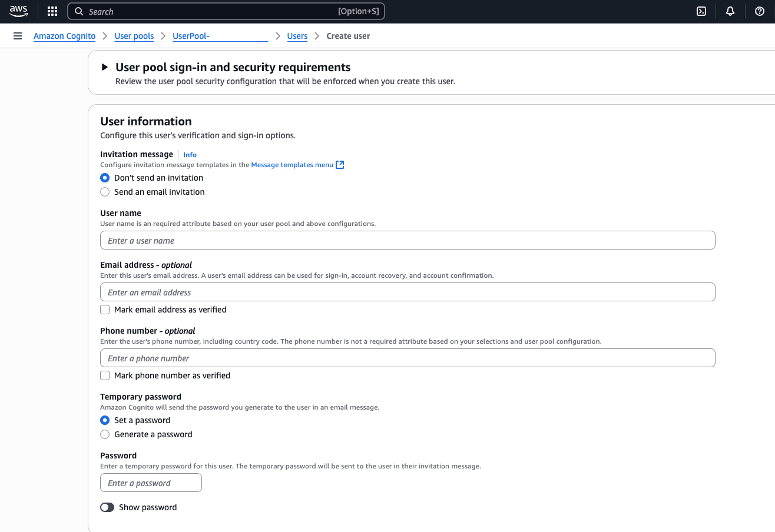Click the external link icon beside Message templates menu

tap(340, 165)
